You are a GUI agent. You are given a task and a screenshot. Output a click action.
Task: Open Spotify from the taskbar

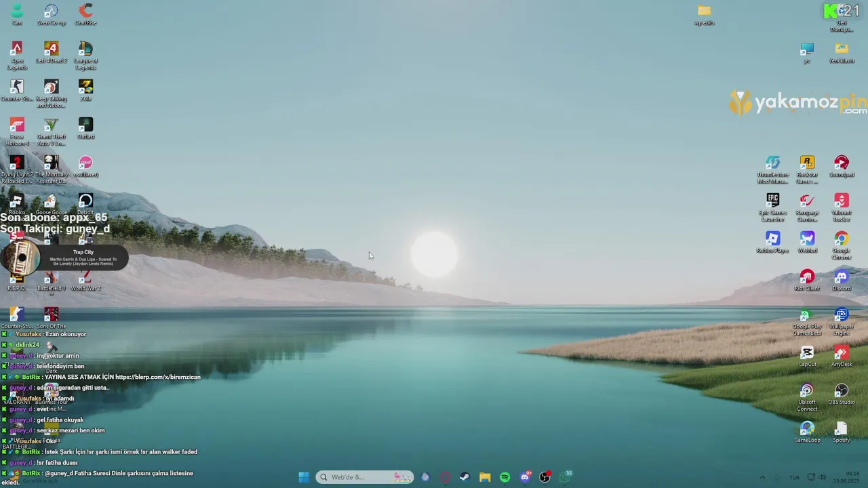coord(505,477)
